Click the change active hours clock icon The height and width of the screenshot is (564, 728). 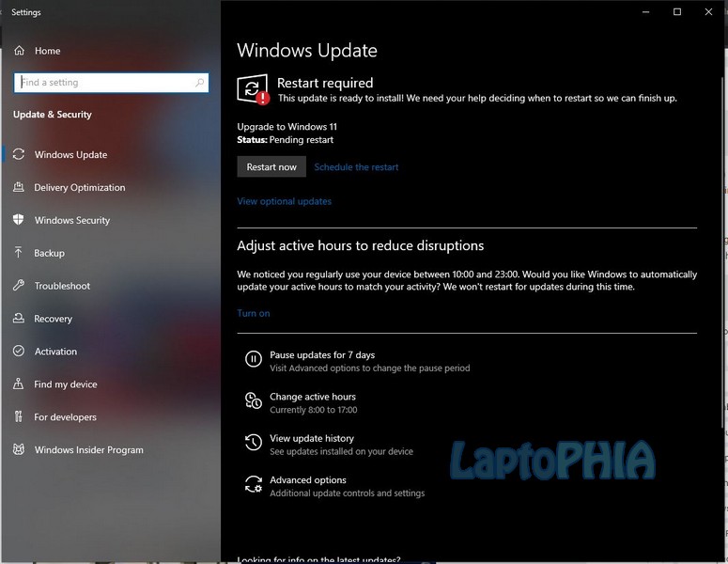tap(254, 400)
